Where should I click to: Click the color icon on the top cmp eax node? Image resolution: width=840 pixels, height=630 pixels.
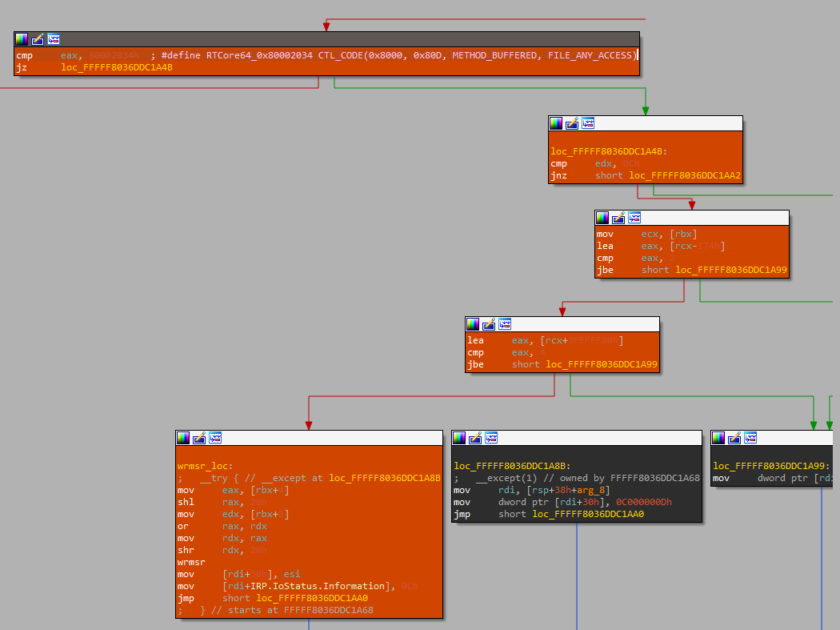22,39
